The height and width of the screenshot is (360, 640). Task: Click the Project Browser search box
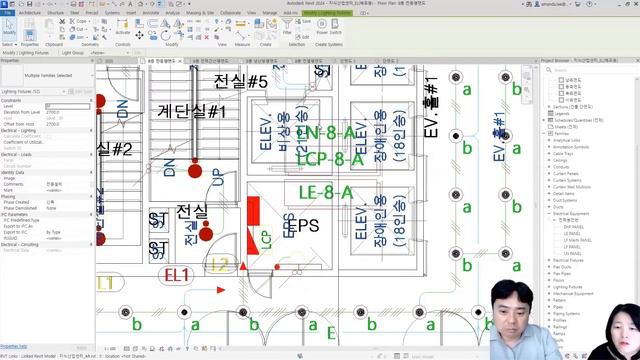tap(590, 70)
